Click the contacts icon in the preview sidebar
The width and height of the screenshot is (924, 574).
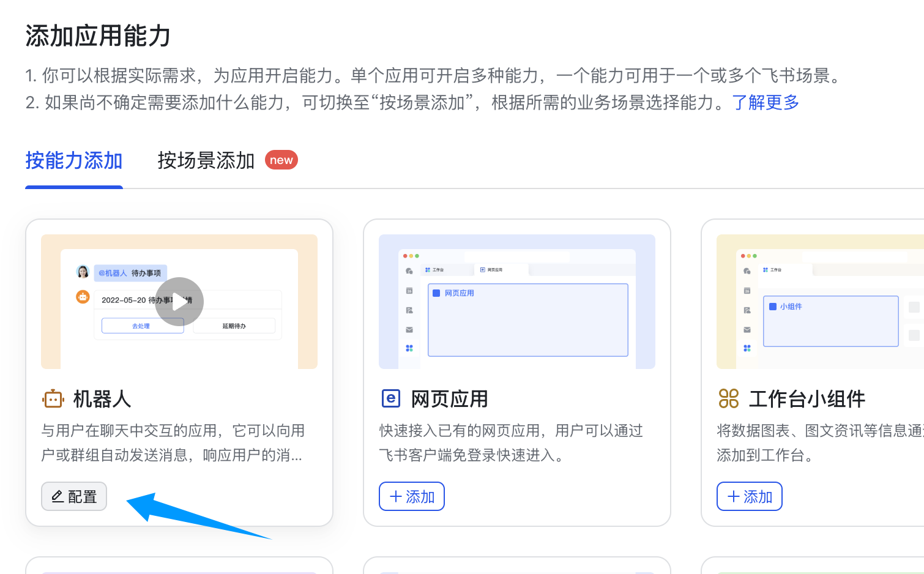click(409, 310)
